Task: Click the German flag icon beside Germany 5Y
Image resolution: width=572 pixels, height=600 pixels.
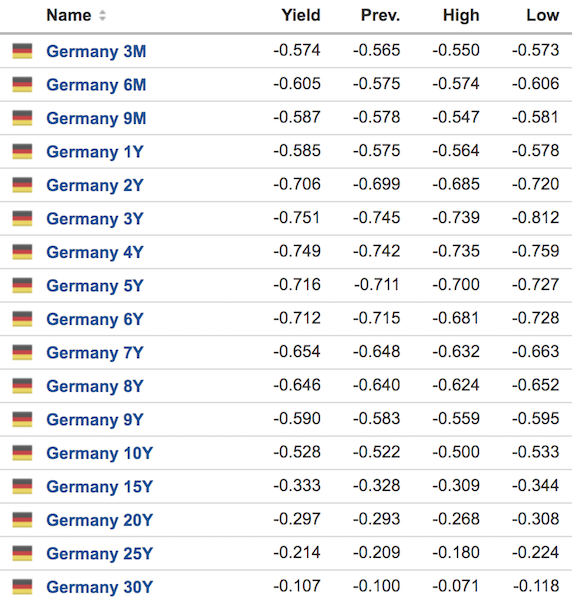Action: point(22,285)
